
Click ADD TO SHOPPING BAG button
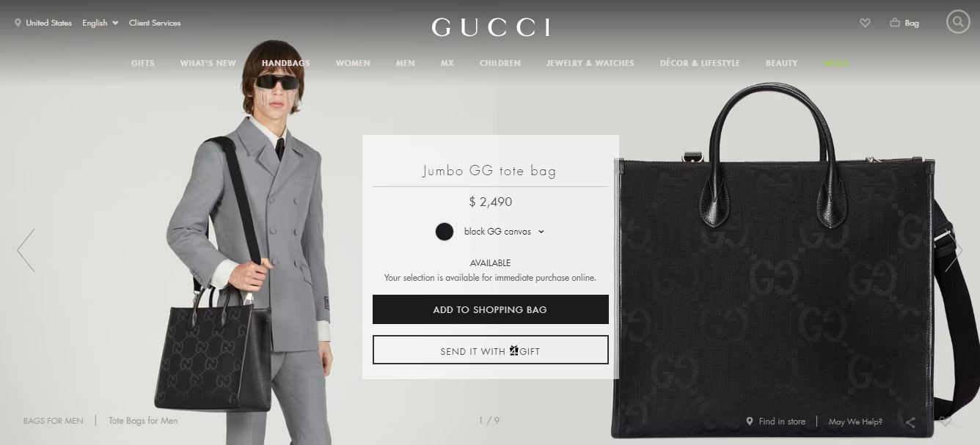point(490,309)
